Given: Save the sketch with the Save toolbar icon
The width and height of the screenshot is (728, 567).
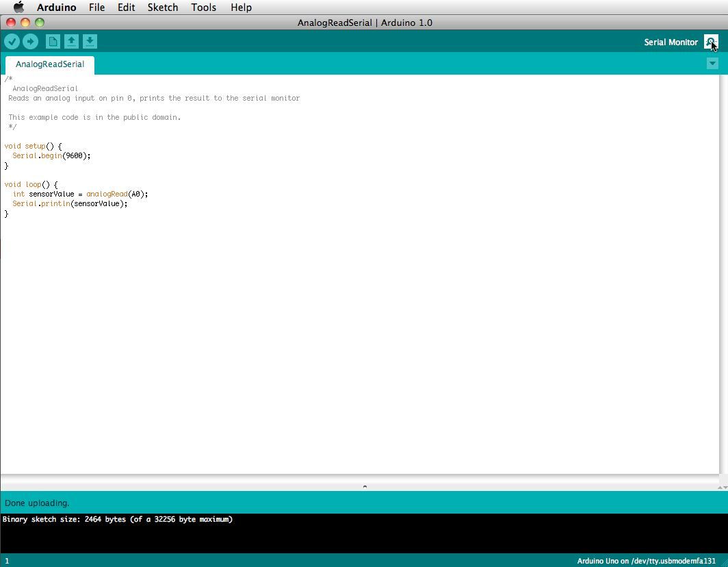Looking at the screenshot, I should coord(90,41).
